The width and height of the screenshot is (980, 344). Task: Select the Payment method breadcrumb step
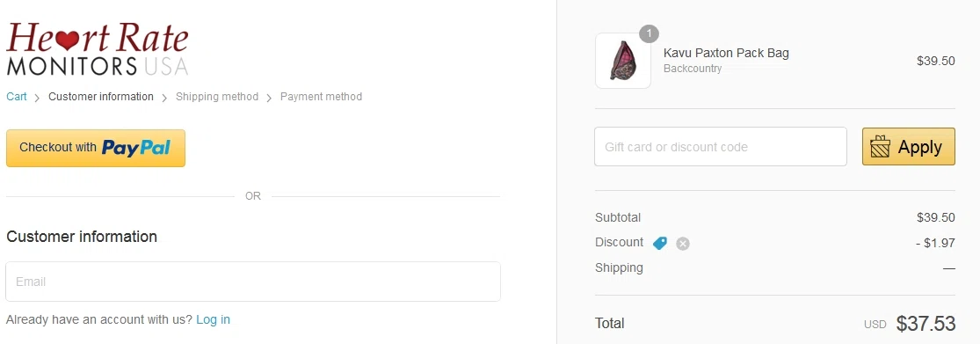[322, 96]
